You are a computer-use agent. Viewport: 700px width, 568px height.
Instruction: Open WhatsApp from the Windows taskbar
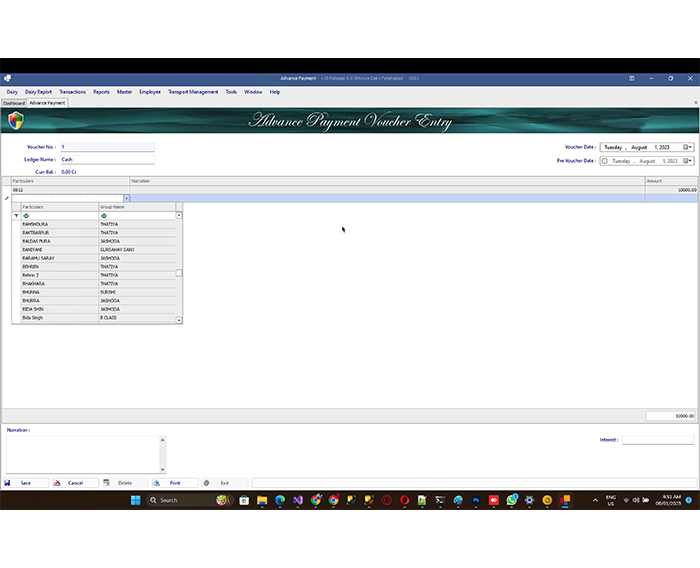pos(512,499)
